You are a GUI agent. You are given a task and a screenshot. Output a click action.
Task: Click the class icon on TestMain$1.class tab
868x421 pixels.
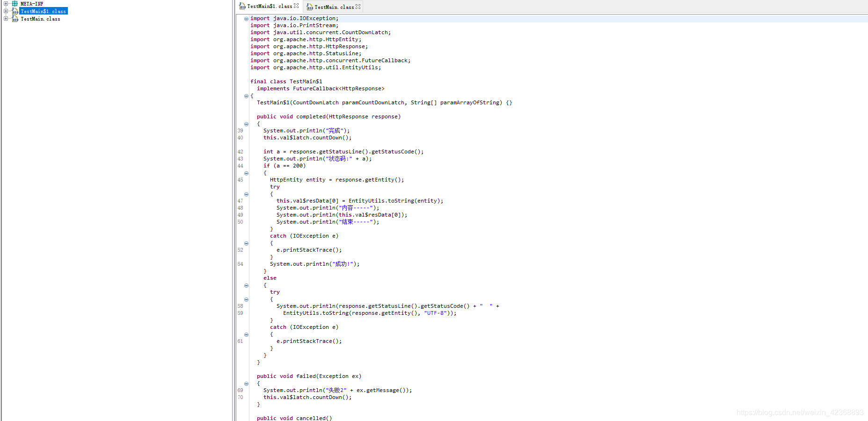click(242, 7)
